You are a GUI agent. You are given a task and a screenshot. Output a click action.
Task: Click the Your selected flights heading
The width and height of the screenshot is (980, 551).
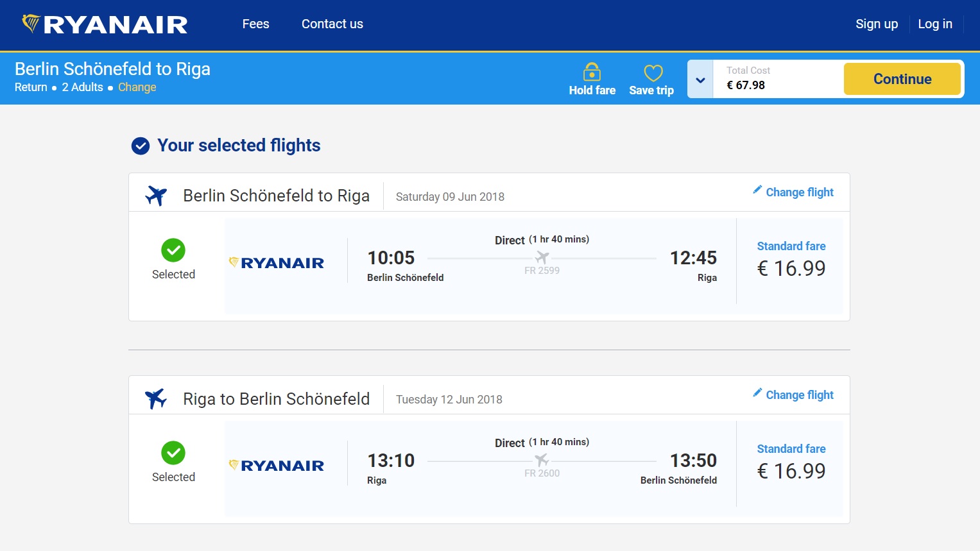239,146
